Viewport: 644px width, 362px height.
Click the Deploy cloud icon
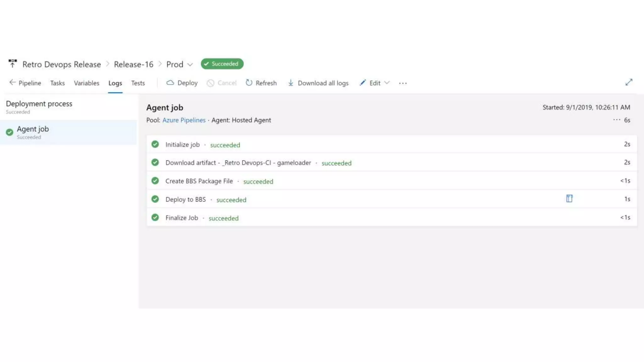tap(170, 83)
